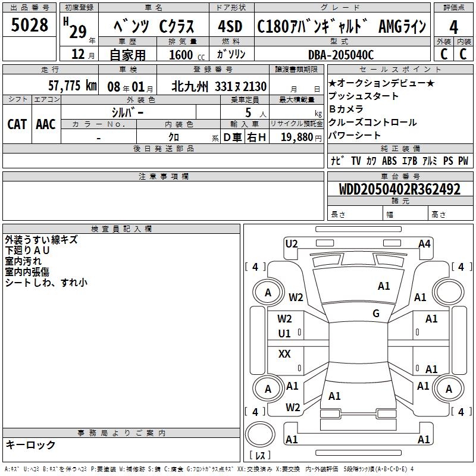Select the model code DBA-205040C
The width and height of the screenshot is (476, 476).
(x=341, y=55)
